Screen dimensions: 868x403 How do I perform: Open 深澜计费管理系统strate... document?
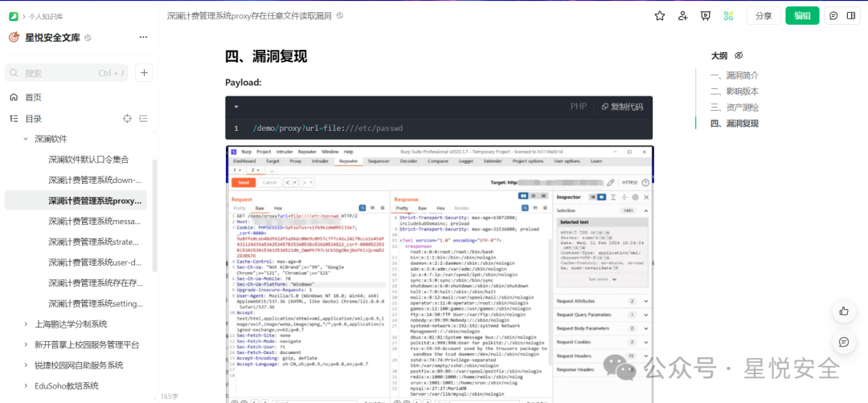click(x=95, y=242)
